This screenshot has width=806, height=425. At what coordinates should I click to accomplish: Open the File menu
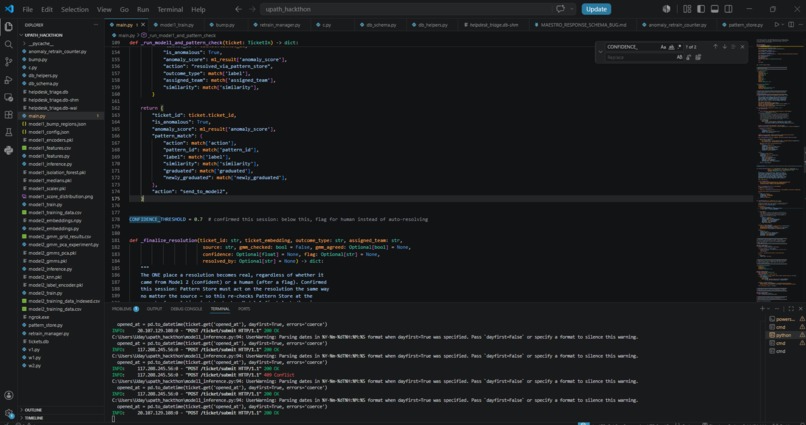pyautogui.click(x=27, y=9)
